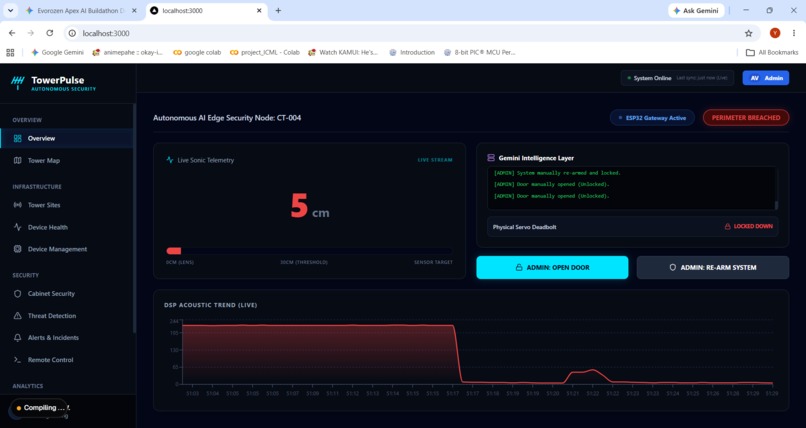Open Overview in the sidebar

67,138
